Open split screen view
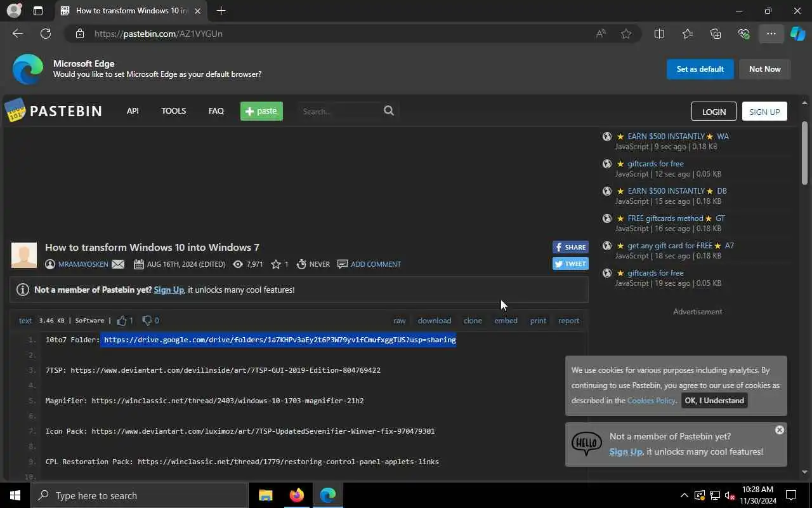Screen dimensions: 812x508 click(659, 34)
